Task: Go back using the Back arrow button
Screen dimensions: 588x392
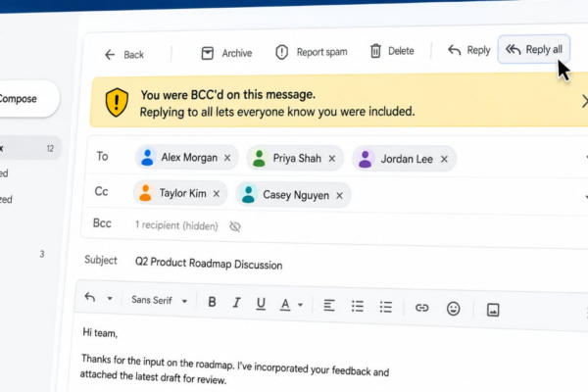Action: [123, 55]
